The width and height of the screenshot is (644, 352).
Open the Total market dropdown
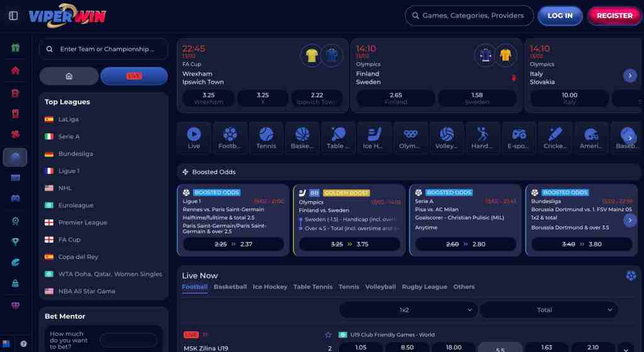[548, 310]
